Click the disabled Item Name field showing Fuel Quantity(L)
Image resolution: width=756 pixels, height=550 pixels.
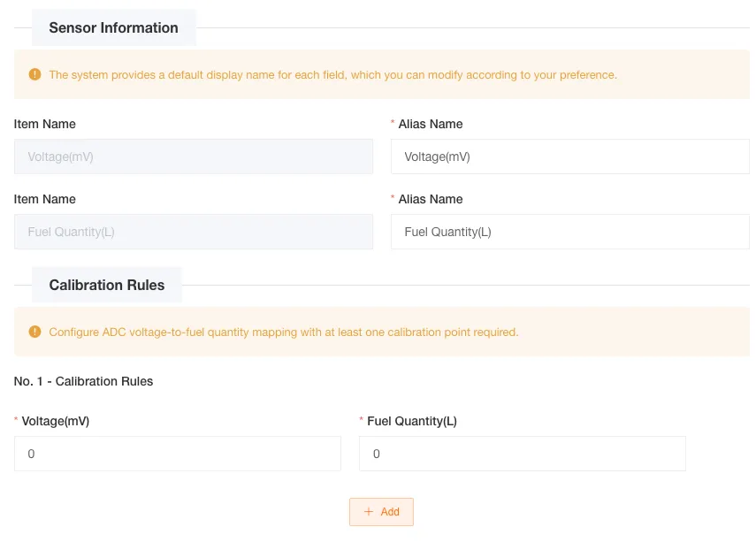pos(193,232)
